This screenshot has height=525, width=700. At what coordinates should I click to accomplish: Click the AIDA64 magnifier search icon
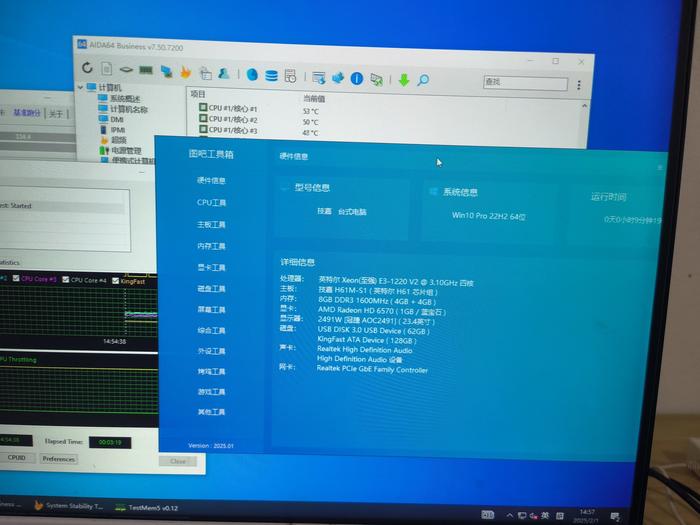pos(423,80)
